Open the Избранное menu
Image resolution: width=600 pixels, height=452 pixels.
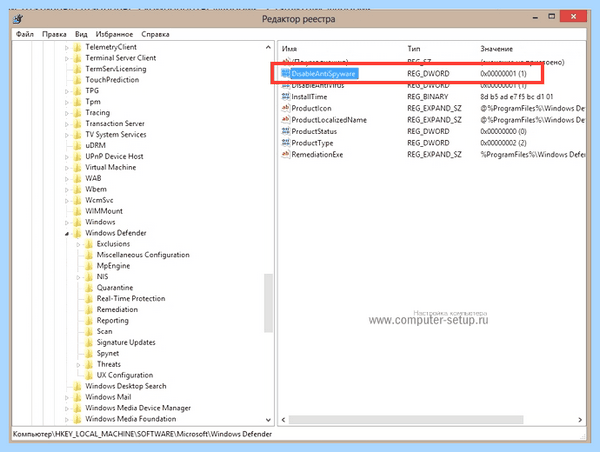tap(114, 34)
